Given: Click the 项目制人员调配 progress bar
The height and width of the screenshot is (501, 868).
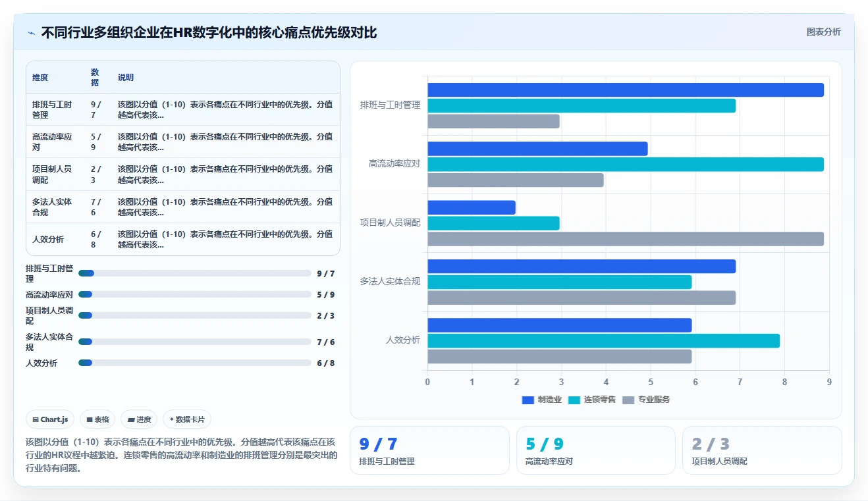Looking at the screenshot, I should (x=194, y=315).
